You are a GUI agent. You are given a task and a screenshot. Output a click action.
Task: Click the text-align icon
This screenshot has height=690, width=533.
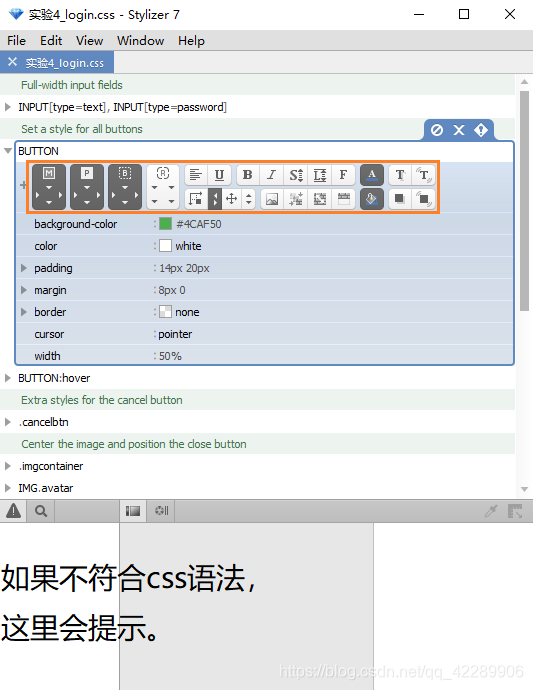click(195, 175)
